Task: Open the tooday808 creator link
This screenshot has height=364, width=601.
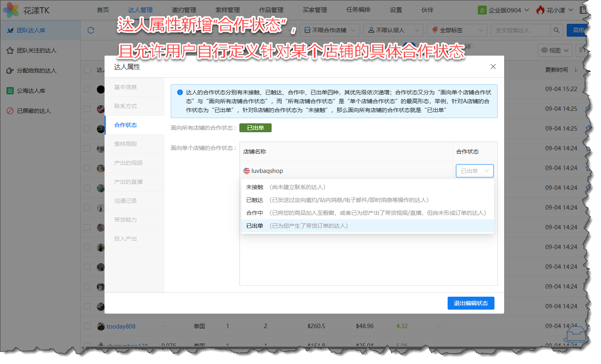Action: [x=121, y=326]
